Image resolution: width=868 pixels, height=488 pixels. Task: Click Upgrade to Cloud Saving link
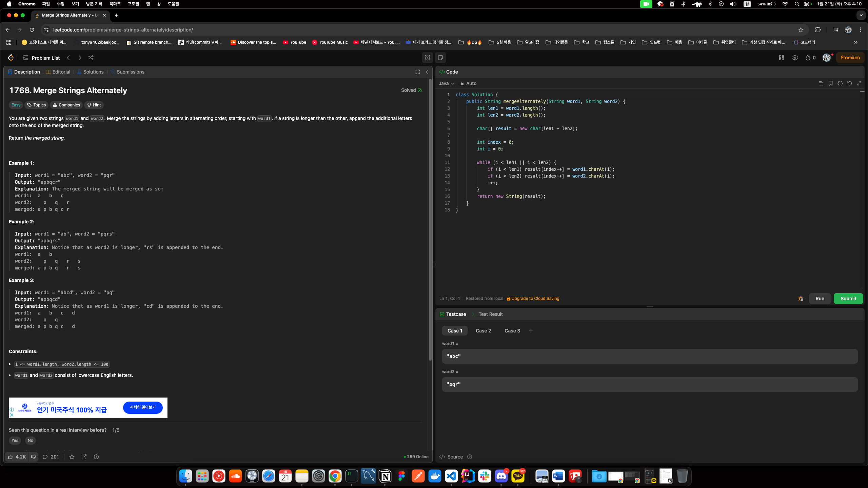coord(533,299)
